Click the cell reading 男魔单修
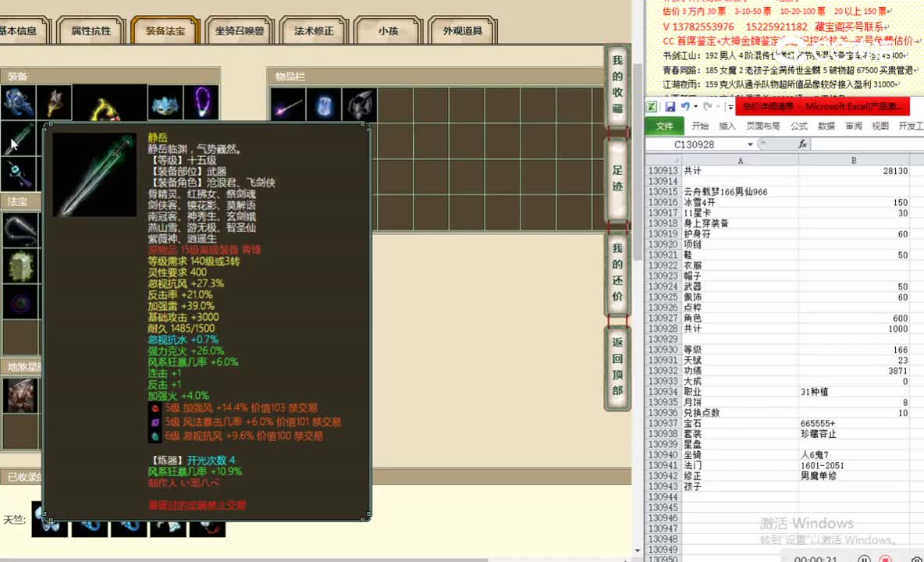 [854, 476]
